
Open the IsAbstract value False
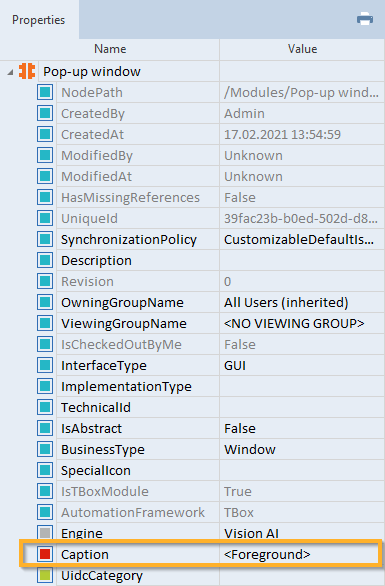[x=240, y=428]
